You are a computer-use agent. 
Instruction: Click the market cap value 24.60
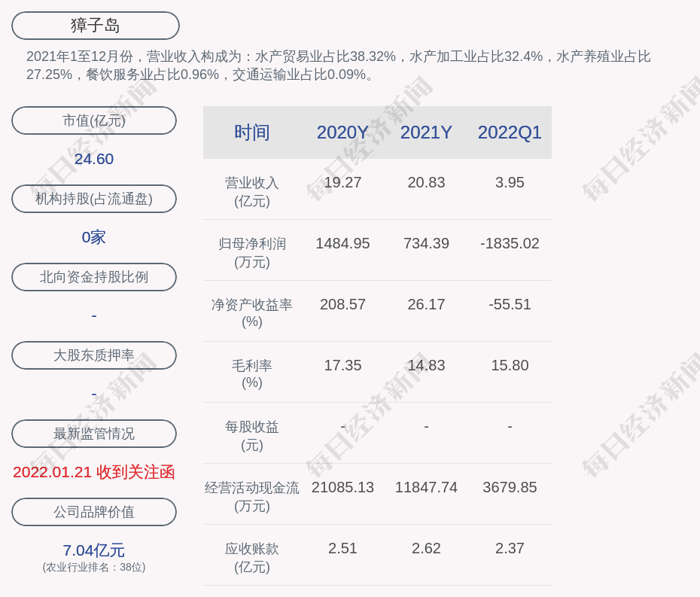[93, 159]
